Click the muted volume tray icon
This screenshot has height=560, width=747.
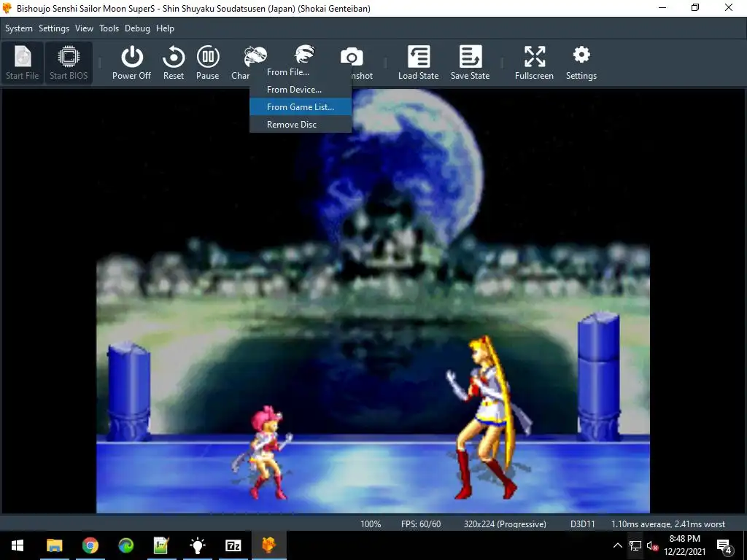pos(653,545)
